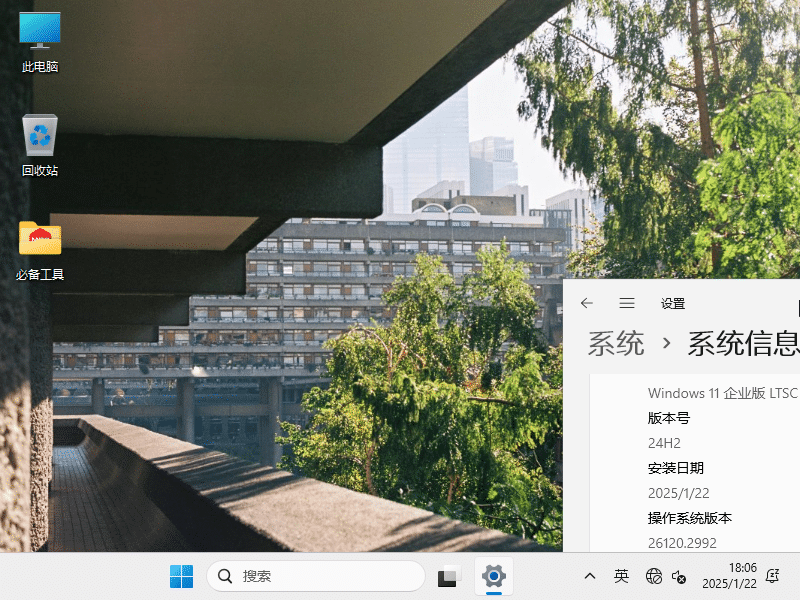Select the 必备工具 folder on the desktop

[40, 251]
